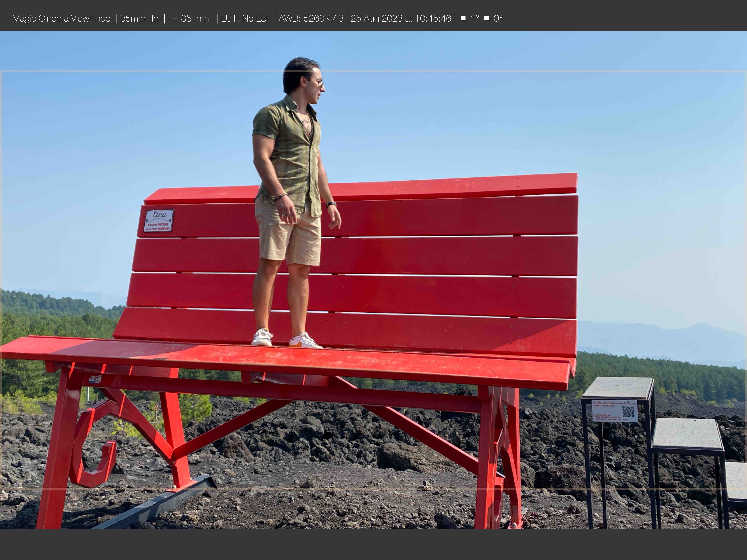Click the white square icon before '0°'
747x560 pixels.
point(487,18)
